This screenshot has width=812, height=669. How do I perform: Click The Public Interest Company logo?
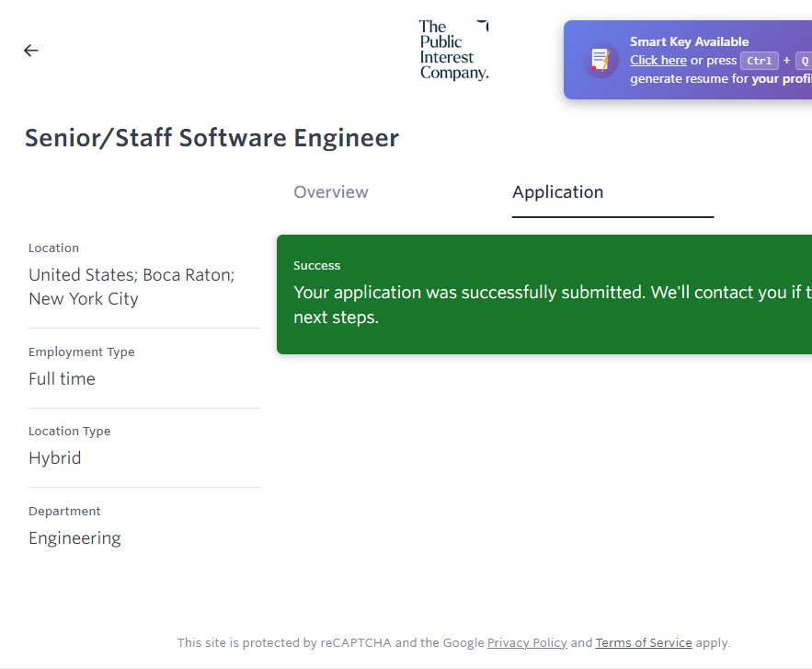pos(453,50)
